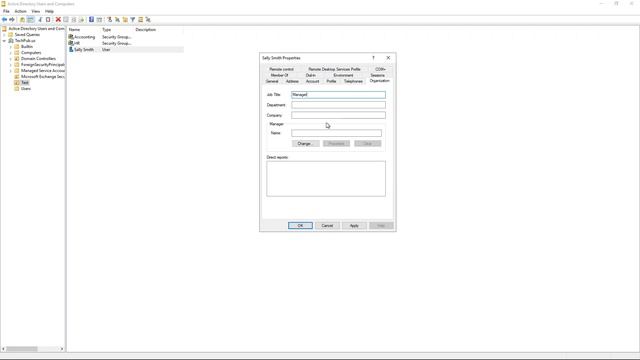Click the funnel Filter options icon
This screenshot has width=640, height=360.
(133, 20)
